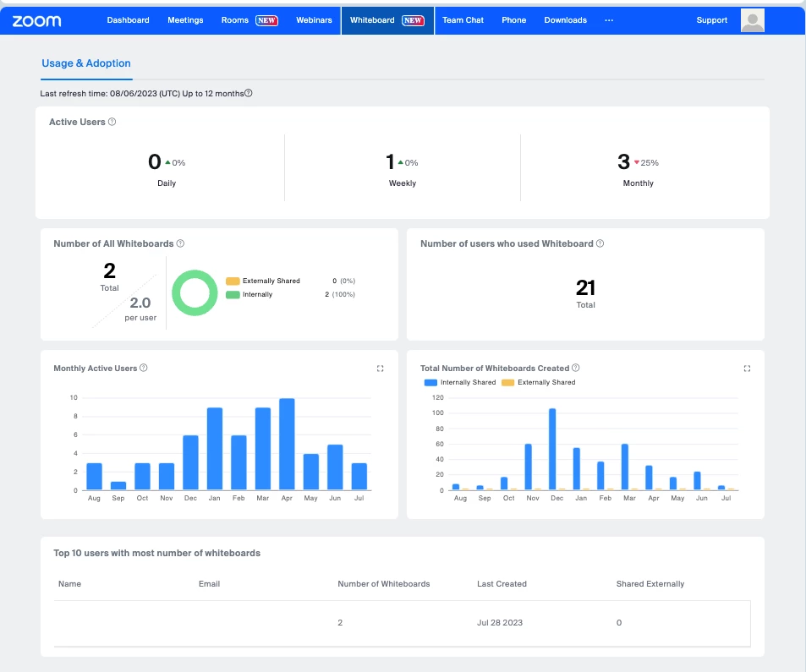Click Number of All Whiteboards help icon
806x672 pixels.
(x=180, y=243)
